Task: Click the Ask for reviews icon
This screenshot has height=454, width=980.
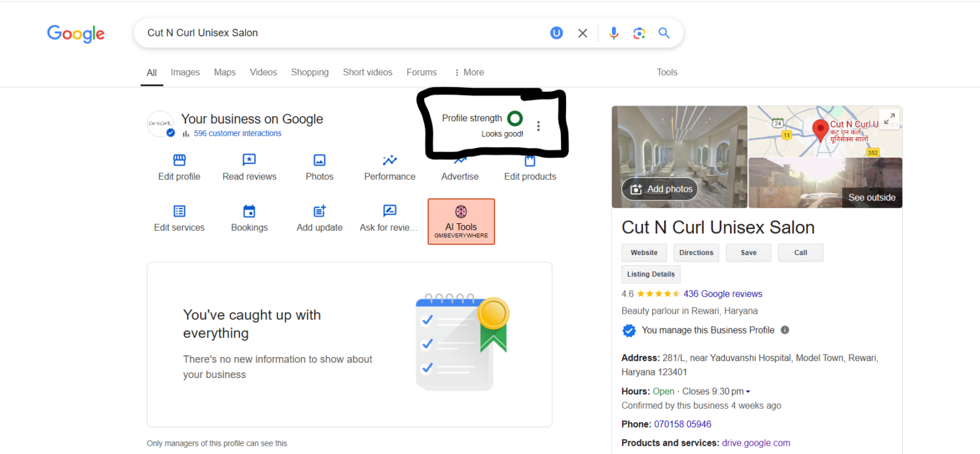Action: pos(390,211)
